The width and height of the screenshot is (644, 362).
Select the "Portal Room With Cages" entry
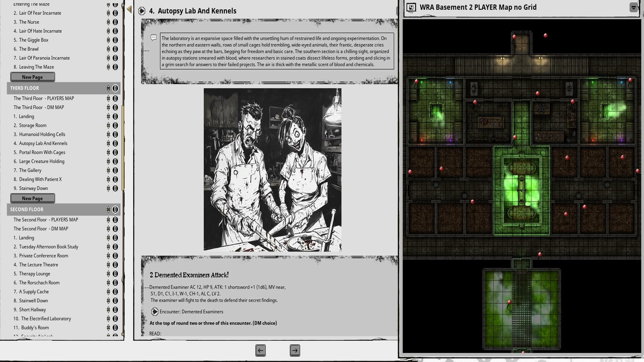click(x=42, y=152)
